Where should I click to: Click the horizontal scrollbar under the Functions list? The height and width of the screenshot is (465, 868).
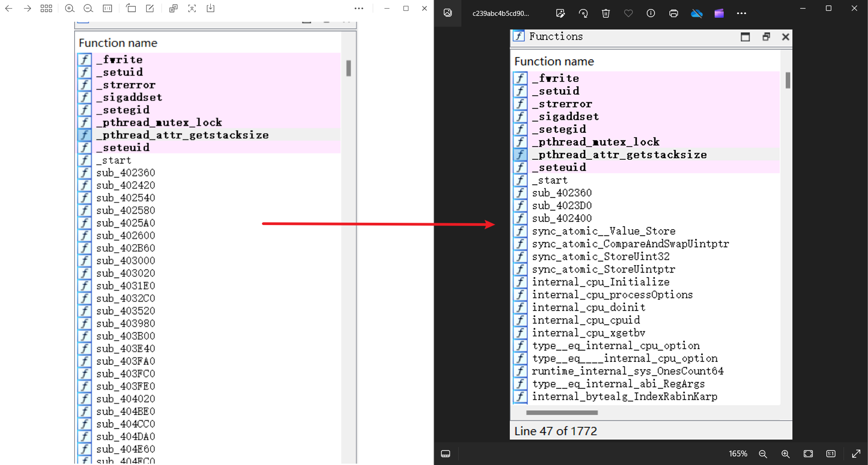click(562, 412)
